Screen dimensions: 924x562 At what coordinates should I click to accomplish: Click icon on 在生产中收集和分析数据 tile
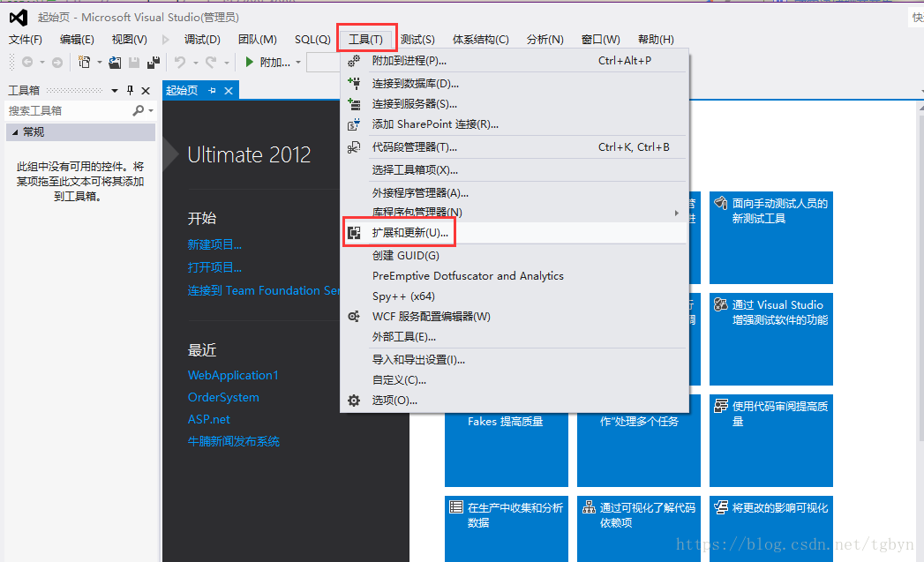pos(456,506)
